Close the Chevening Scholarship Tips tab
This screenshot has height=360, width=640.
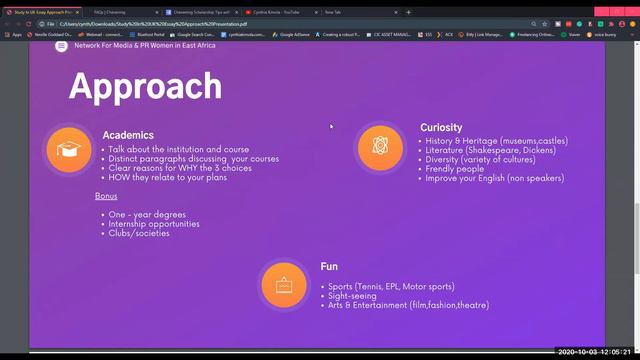(236, 13)
